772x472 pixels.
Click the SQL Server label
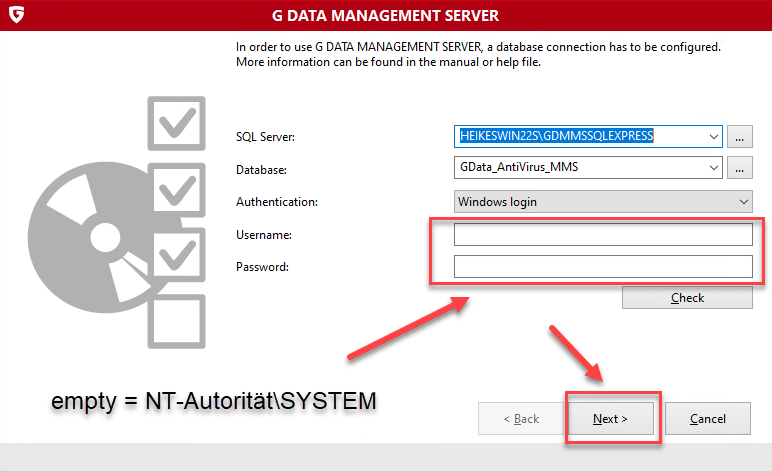pos(265,137)
